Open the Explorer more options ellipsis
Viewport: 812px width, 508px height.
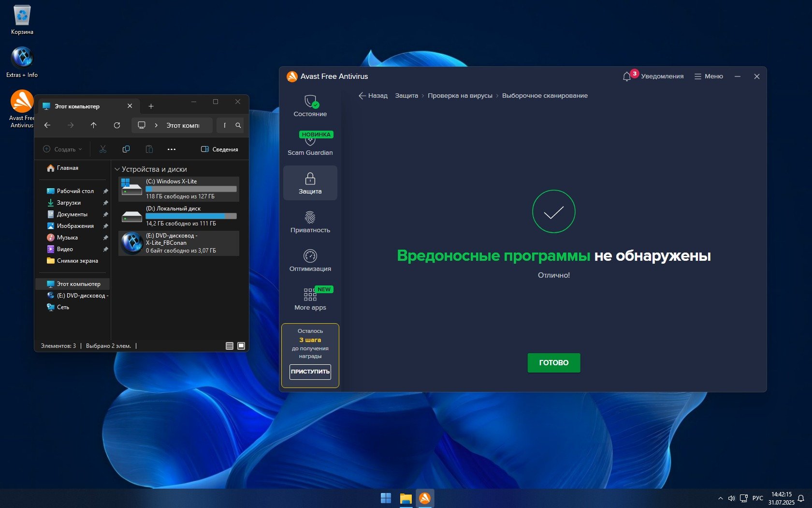point(172,149)
